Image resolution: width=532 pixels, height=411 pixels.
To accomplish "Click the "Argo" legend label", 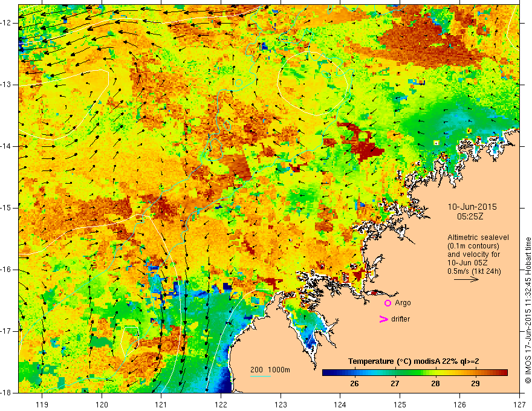I will coord(403,303).
